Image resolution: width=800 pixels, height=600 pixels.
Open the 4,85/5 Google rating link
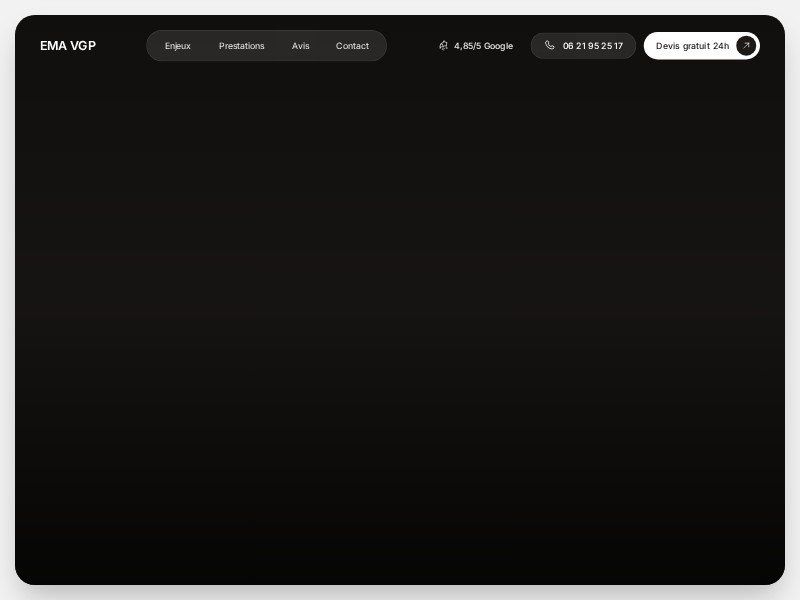[x=476, y=45]
